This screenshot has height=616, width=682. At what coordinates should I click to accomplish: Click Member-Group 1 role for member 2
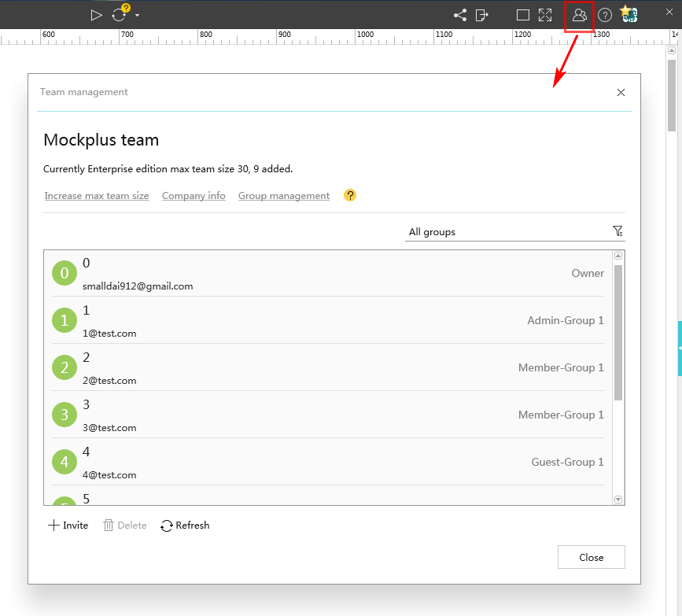tap(561, 367)
